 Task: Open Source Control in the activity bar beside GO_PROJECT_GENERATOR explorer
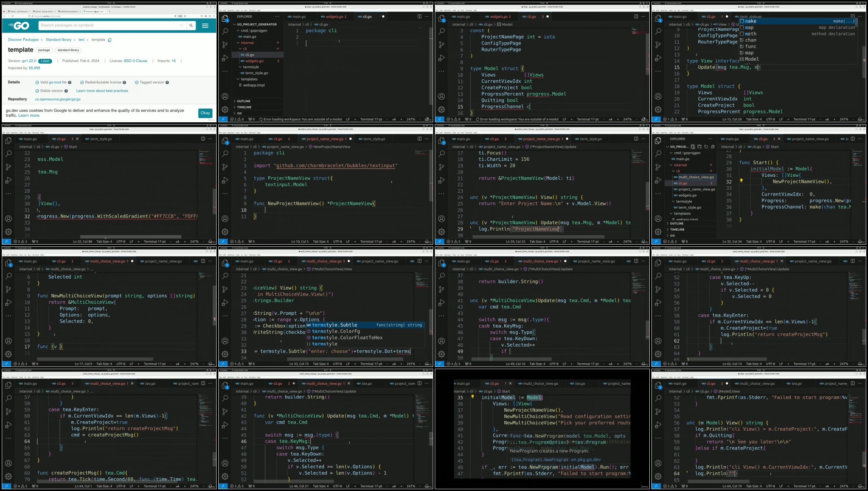coord(225,45)
